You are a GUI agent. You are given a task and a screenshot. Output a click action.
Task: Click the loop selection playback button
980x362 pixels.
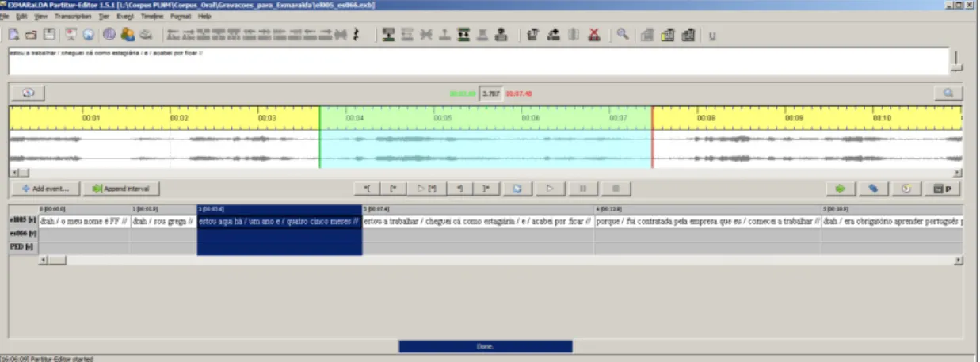[x=517, y=189]
